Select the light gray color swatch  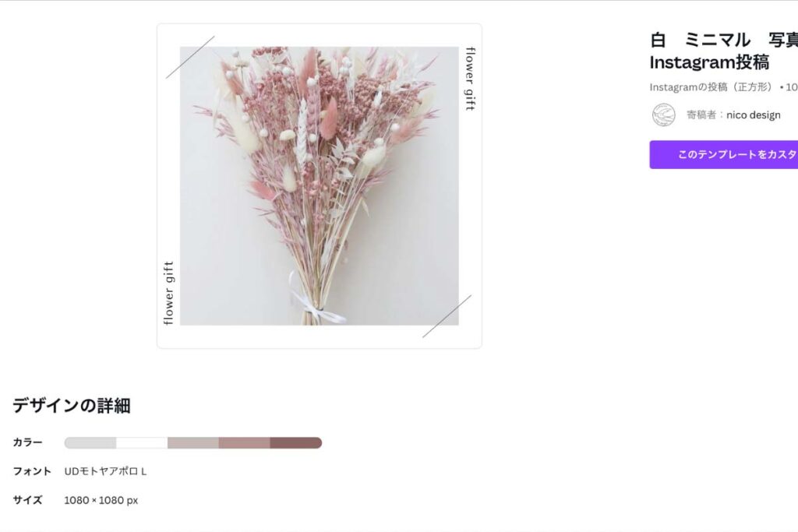point(90,443)
